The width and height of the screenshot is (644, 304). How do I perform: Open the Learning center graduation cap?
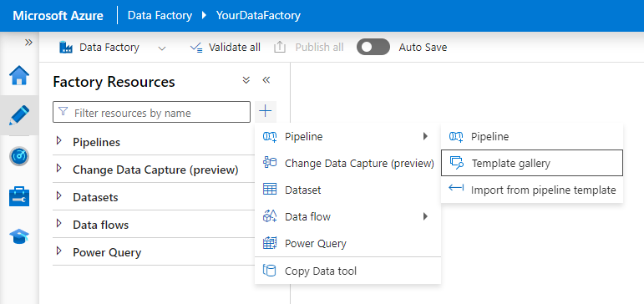[x=19, y=236]
